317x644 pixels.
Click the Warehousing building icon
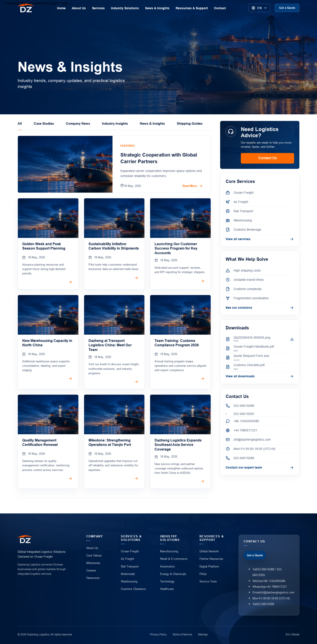(228, 220)
